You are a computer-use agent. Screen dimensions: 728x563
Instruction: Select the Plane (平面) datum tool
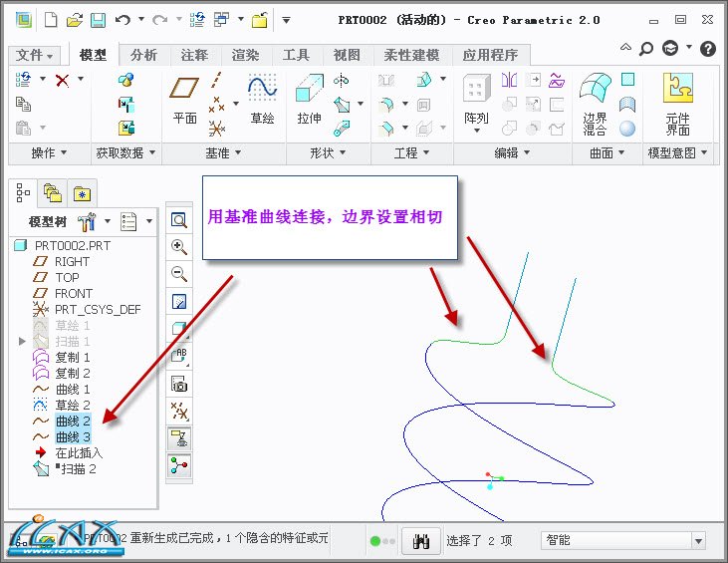pos(184,101)
